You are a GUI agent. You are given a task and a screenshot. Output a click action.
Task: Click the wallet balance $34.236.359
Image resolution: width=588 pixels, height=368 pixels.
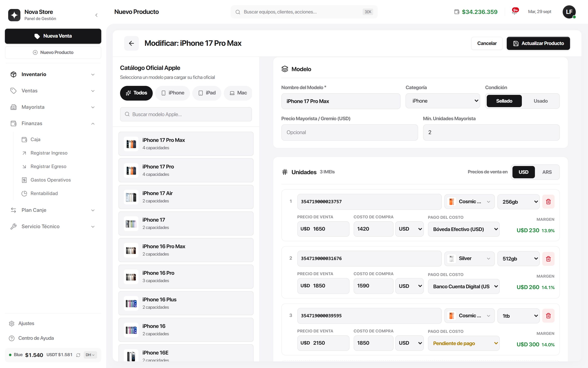click(476, 12)
